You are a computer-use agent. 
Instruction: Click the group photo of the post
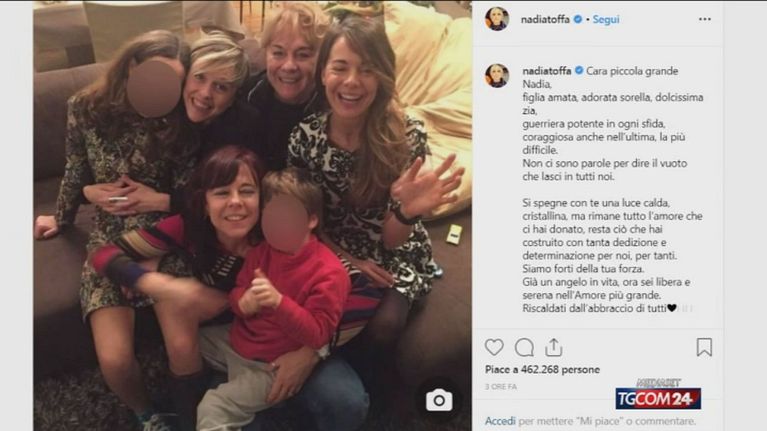[250, 215]
